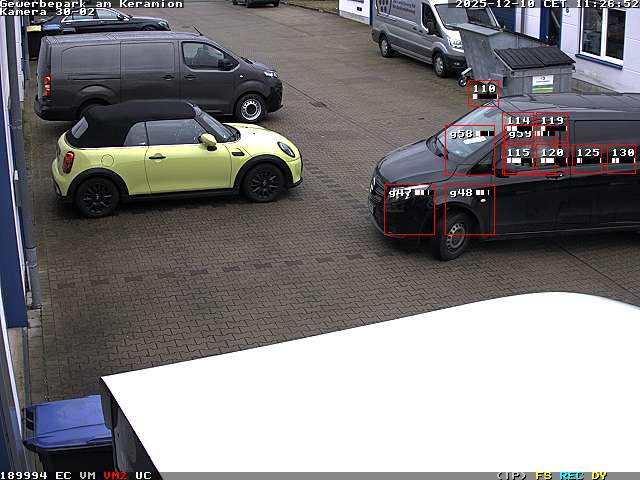Click detection box labeled 125
The width and height of the screenshot is (640, 480).
[x=587, y=158]
